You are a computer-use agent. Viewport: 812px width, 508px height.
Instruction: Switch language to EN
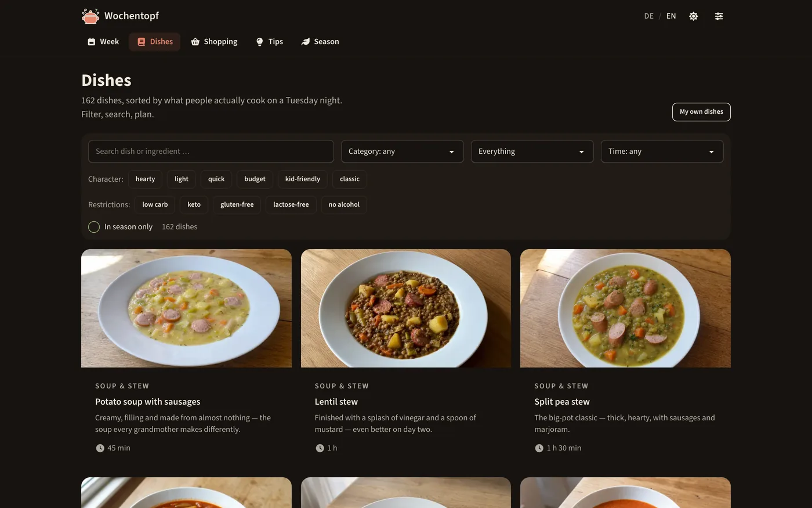tap(671, 16)
